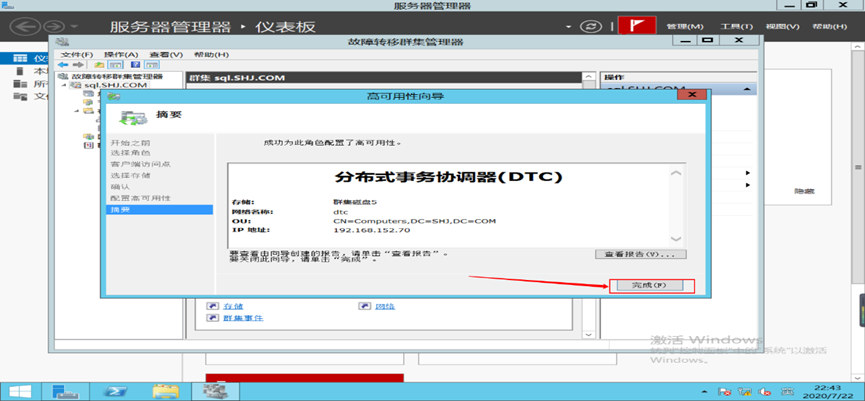Click the 群集事件 link

243,318
